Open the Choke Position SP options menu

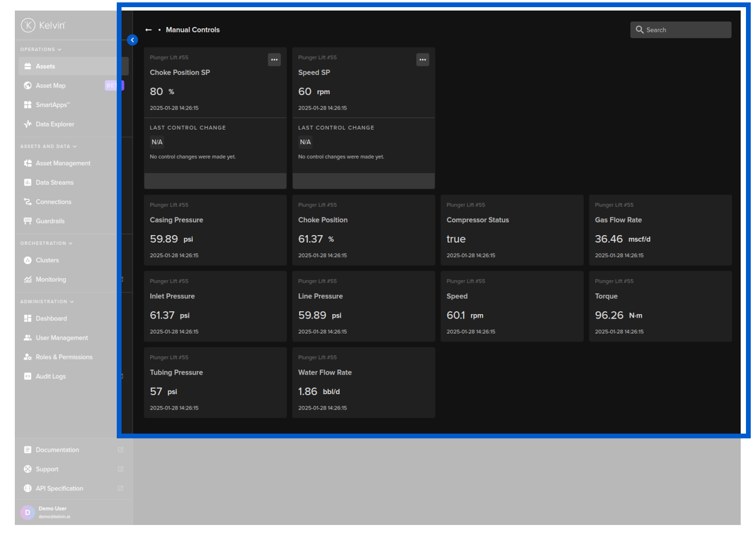pos(274,60)
